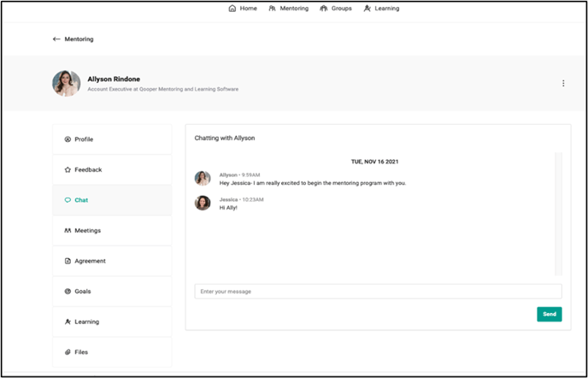Open the Agreement document icon
This screenshot has height=378, width=588.
pyautogui.click(x=68, y=261)
